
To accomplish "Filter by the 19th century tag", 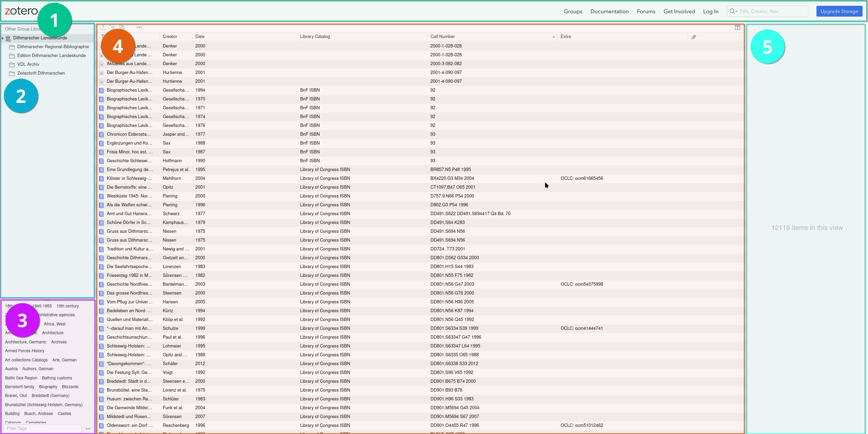I will coord(67,306).
